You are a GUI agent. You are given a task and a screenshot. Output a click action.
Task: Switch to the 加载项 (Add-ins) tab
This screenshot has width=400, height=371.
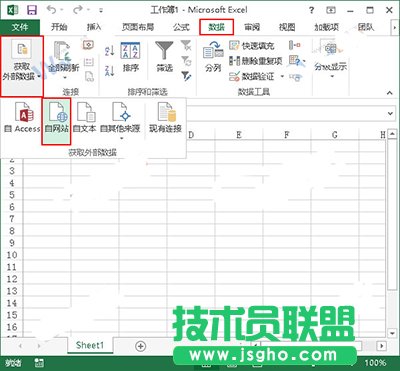[x=326, y=27]
